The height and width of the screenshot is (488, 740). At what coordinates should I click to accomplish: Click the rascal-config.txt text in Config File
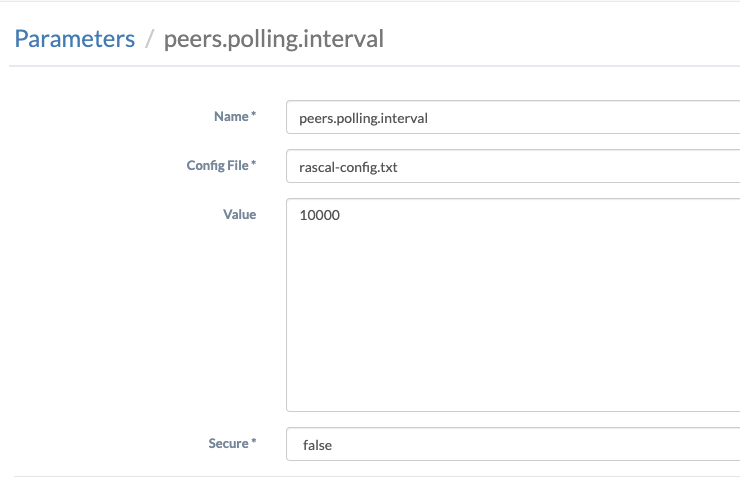(348, 167)
